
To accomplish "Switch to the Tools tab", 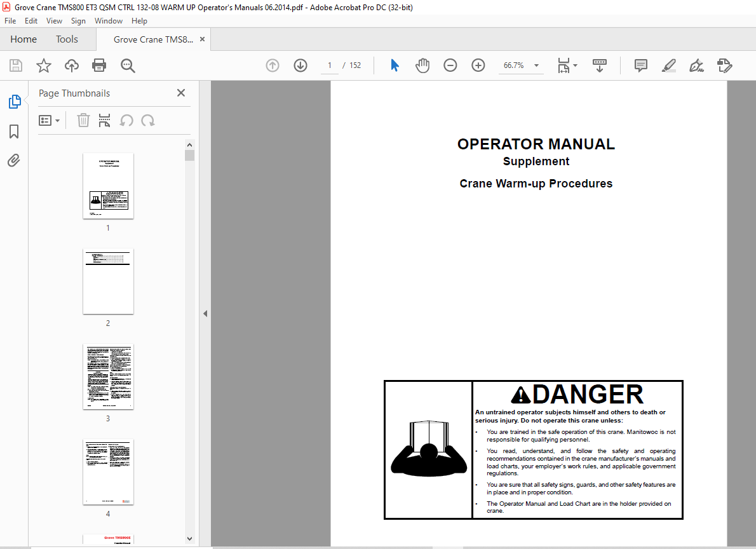I will [67, 39].
